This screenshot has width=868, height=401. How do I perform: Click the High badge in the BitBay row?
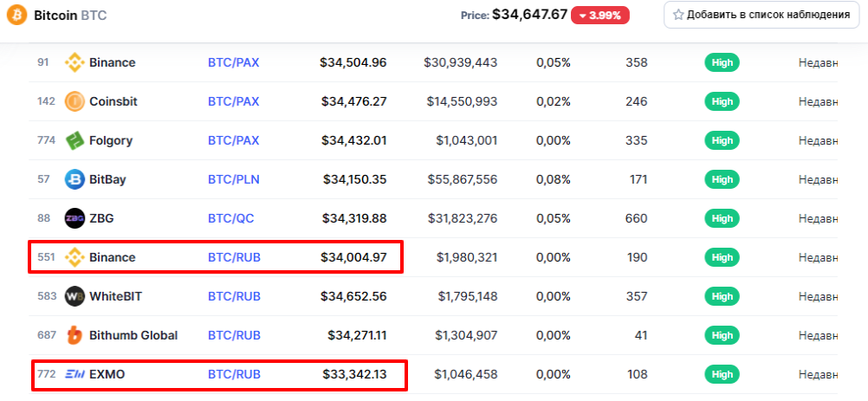pyautogui.click(x=722, y=179)
